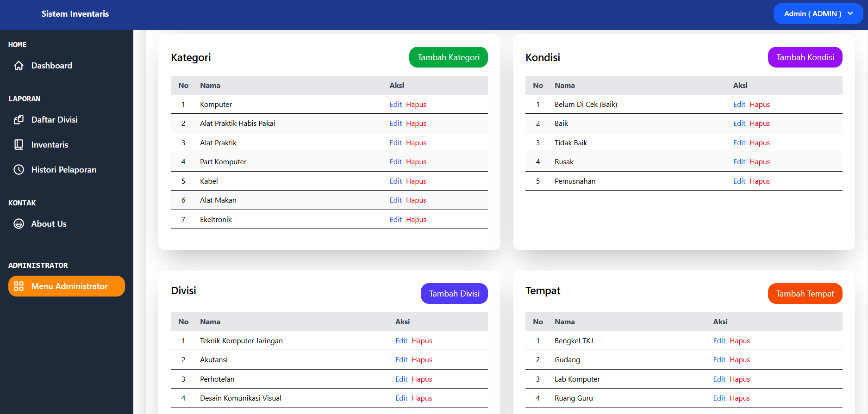Edit the Bengkel TKJ place
The width and height of the screenshot is (868, 414).
719,341
